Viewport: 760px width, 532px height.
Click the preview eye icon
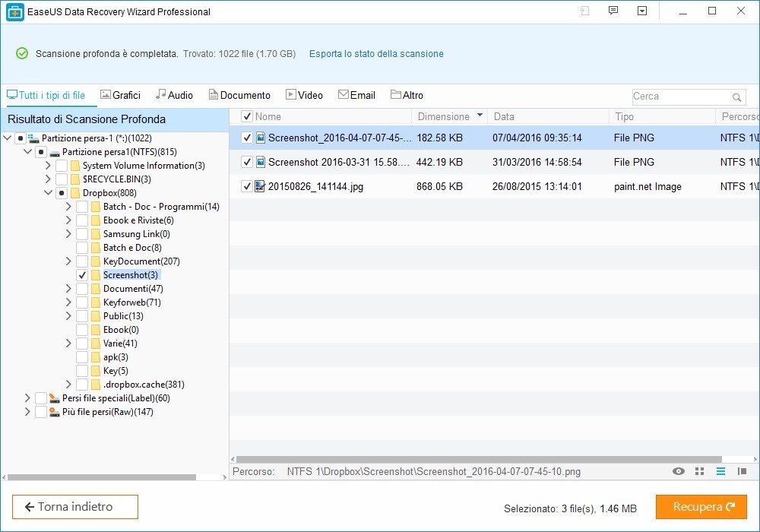click(679, 472)
